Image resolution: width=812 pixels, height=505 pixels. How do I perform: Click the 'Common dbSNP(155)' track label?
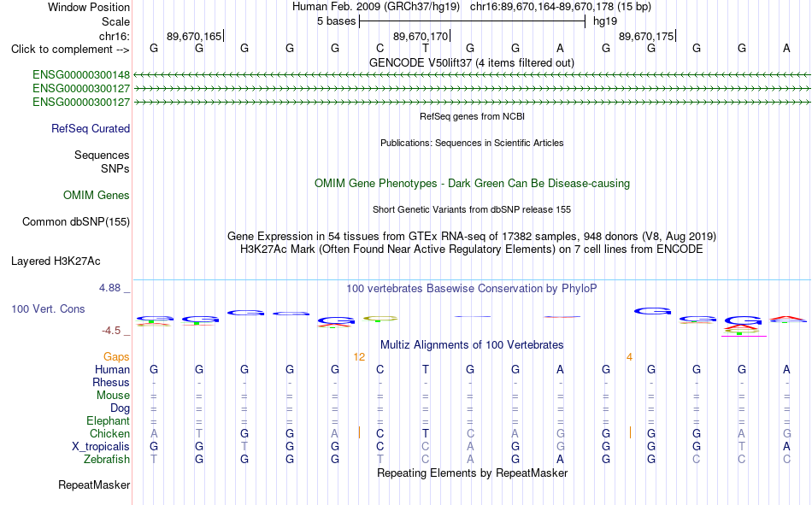tap(76, 221)
